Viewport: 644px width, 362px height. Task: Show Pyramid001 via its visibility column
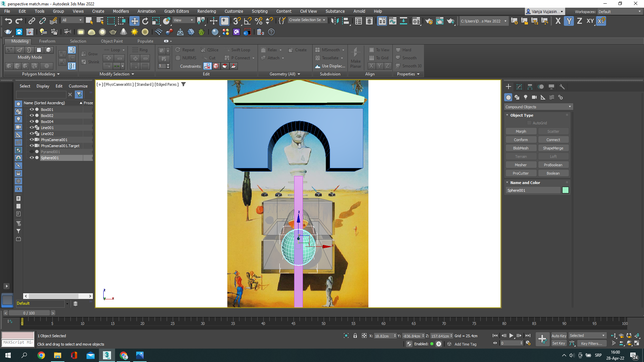coord(32,152)
